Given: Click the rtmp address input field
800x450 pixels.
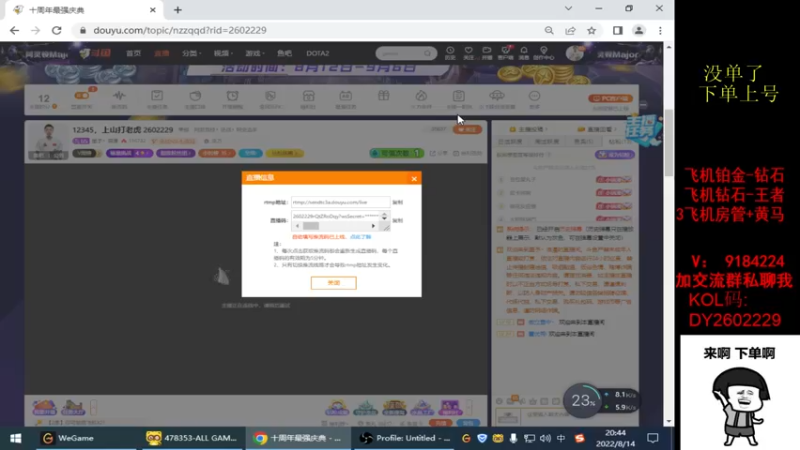Looking at the screenshot, I should (340, 202).
